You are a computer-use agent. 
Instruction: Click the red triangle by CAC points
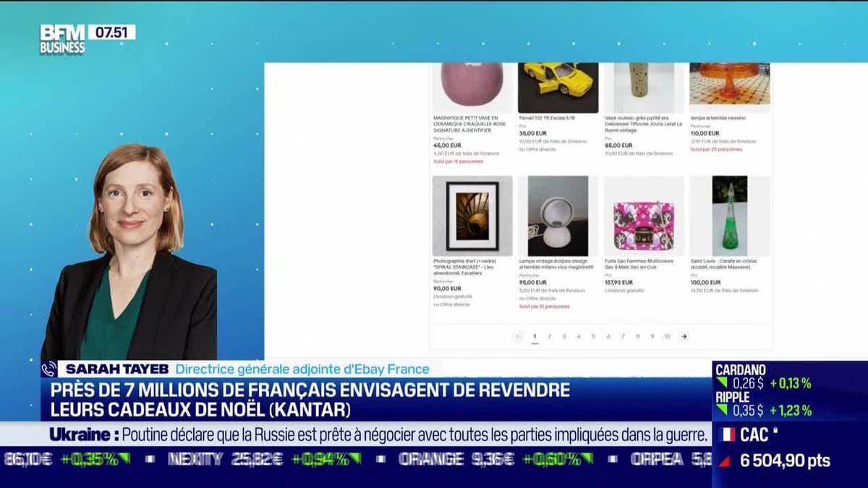(723, 461)
